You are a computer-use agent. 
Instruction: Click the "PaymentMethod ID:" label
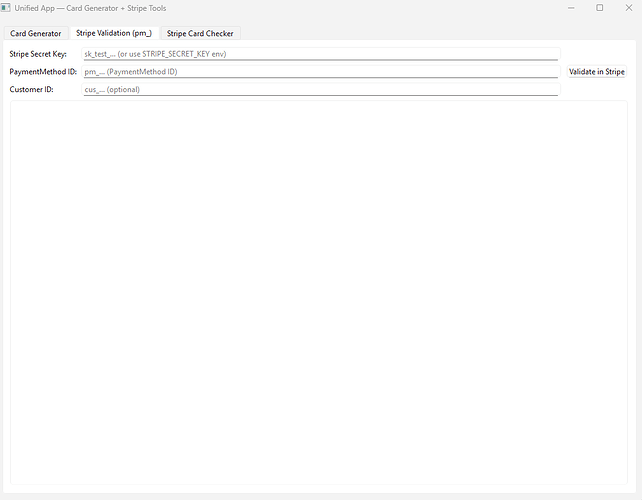tap(43, 72)
